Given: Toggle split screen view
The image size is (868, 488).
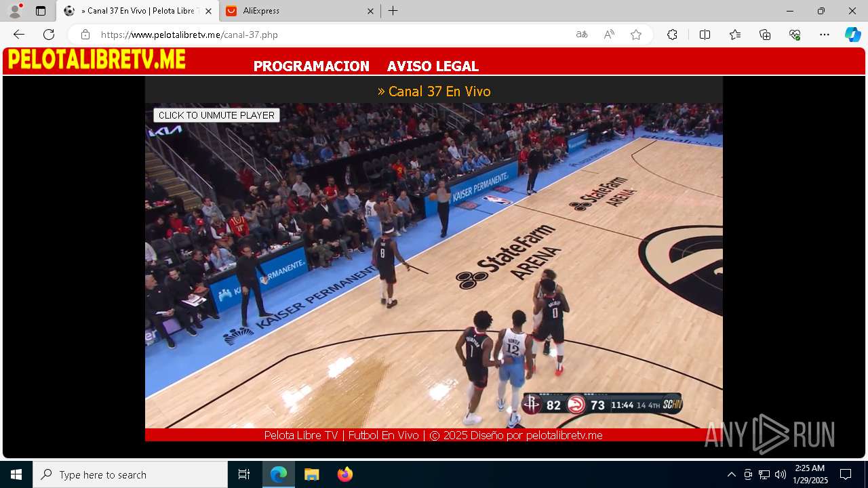Looking at the screenshot, I should point(705,35).
